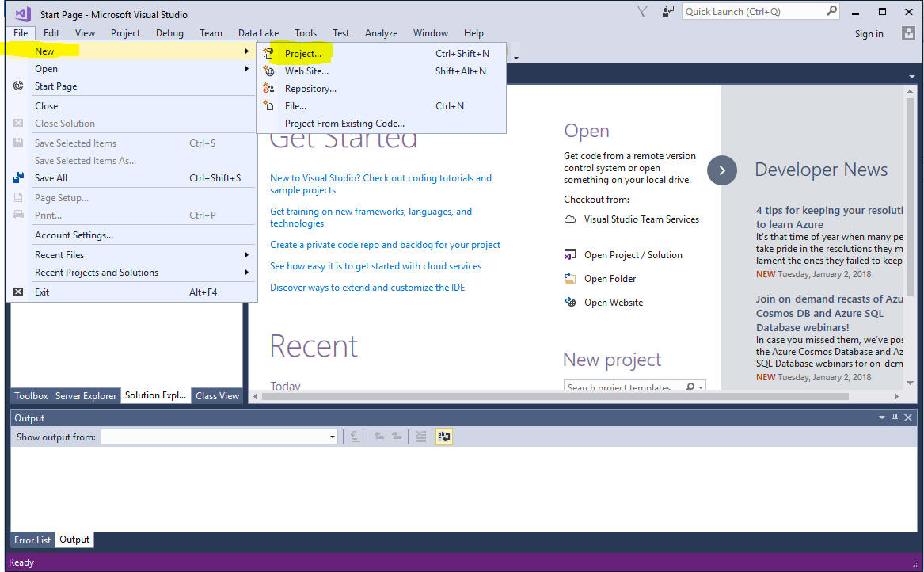Open 'Create a private code repo' link
924x572 pixels.
click(385, 245)
